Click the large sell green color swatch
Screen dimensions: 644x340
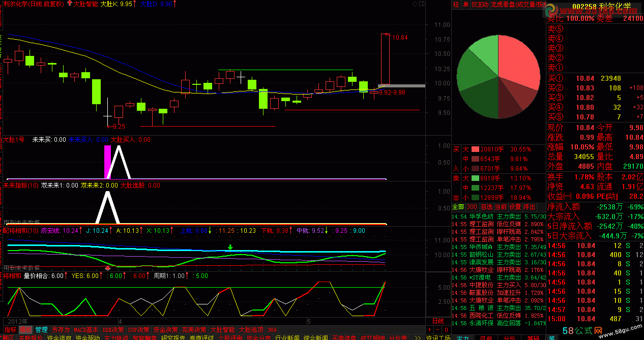click(476, 178)
